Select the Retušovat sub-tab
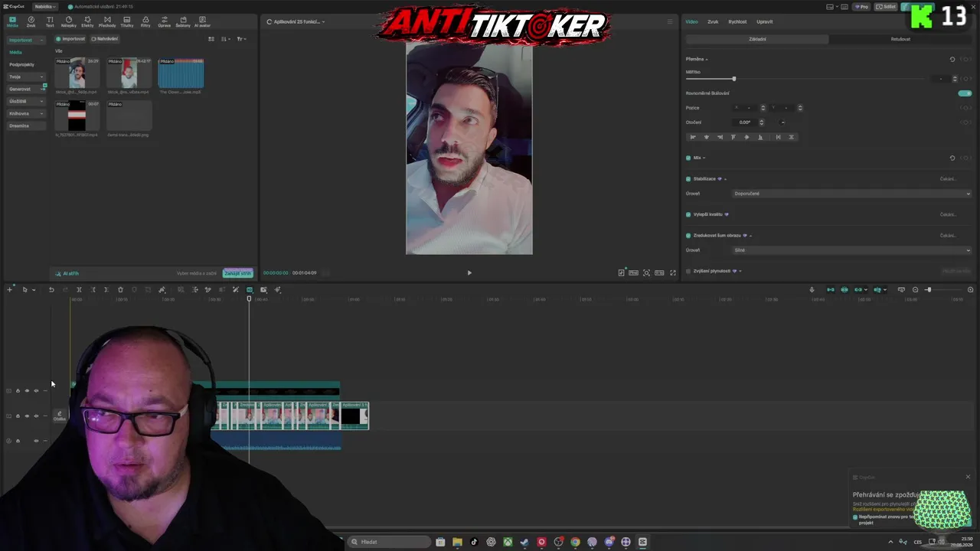The height and width of the screenshot is (551, 980). click(900, 39)
